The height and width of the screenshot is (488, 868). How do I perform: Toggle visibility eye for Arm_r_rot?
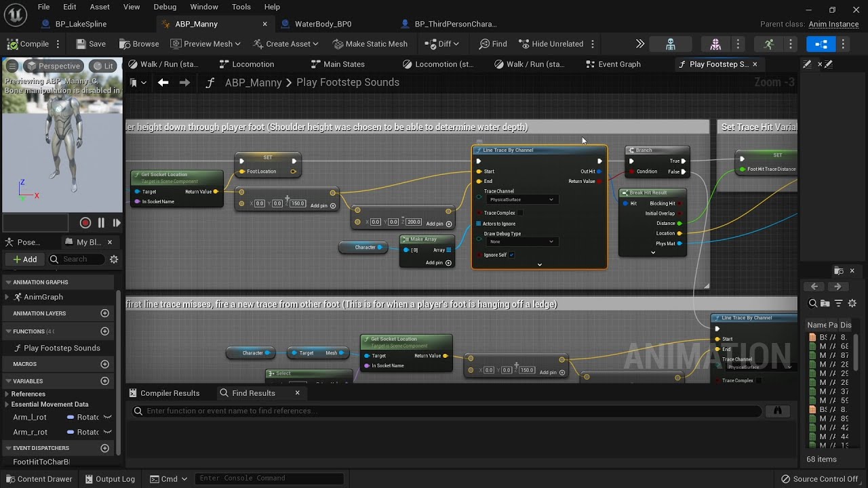[107, 432]
